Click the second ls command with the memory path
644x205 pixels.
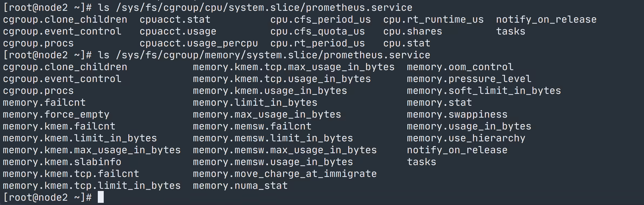click(264, 55)
